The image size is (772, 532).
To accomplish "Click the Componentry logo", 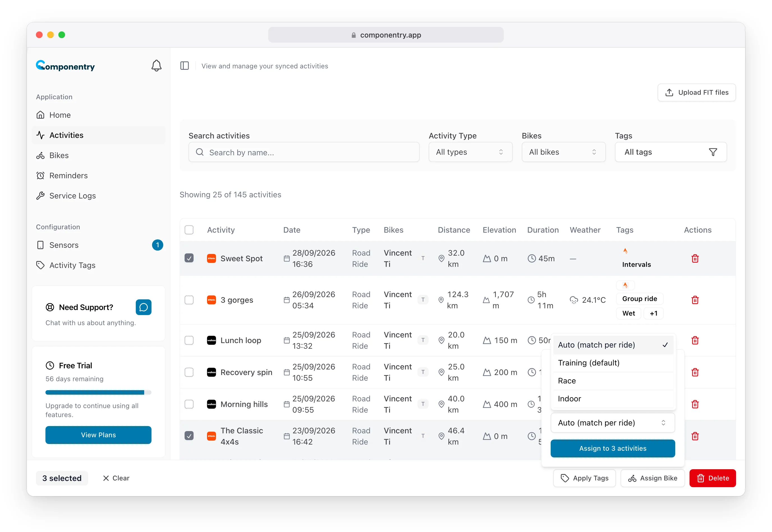I will point(65,66).
